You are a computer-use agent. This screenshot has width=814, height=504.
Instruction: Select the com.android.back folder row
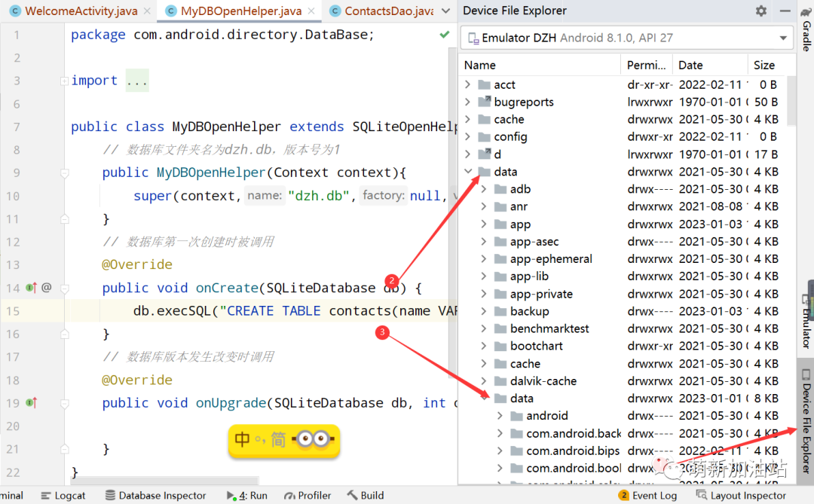pos(623,433)
